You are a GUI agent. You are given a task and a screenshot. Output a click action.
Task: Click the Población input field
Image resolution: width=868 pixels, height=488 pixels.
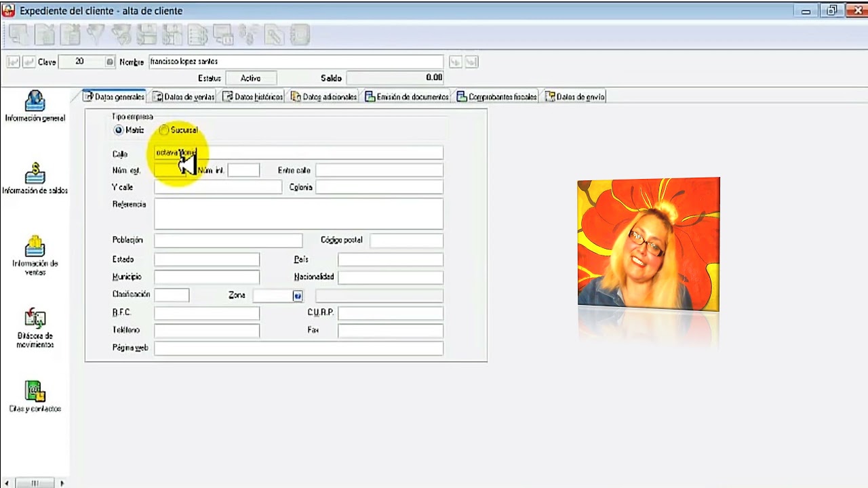pos(228,241)
